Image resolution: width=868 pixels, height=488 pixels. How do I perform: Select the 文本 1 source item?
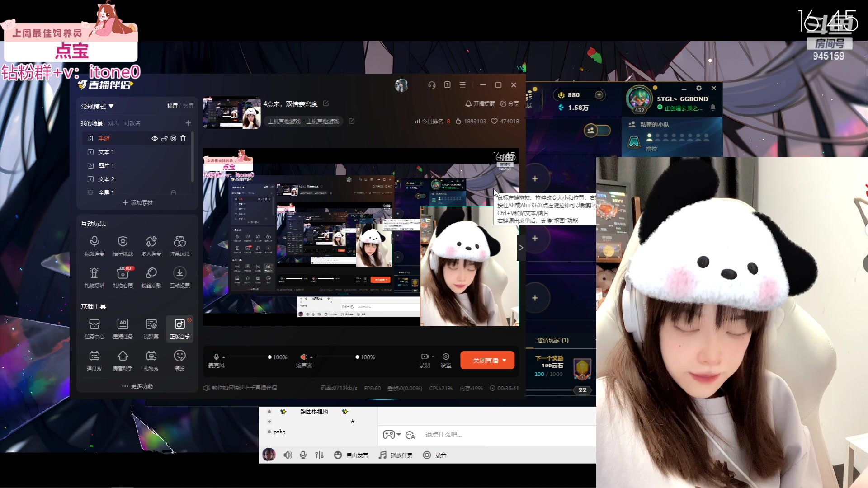tap(106, 152)
